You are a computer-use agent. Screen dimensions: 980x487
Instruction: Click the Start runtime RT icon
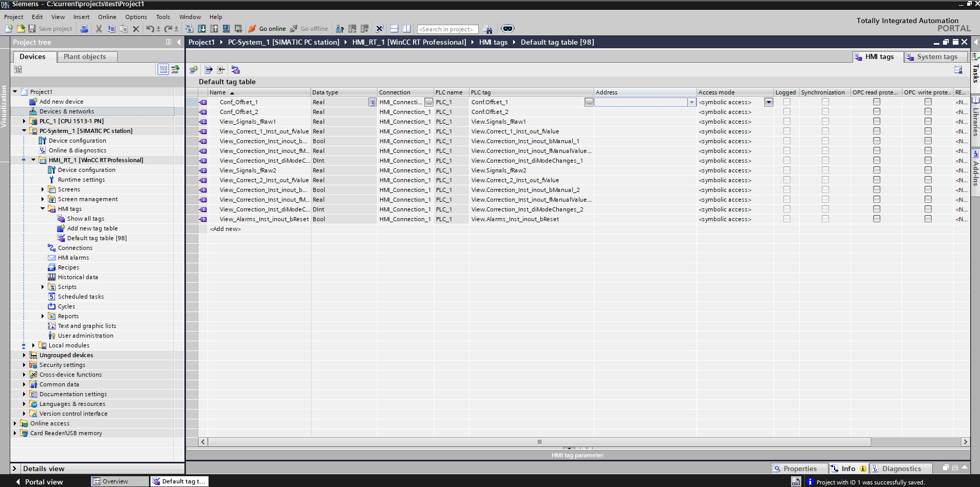(x=238, y=29)
